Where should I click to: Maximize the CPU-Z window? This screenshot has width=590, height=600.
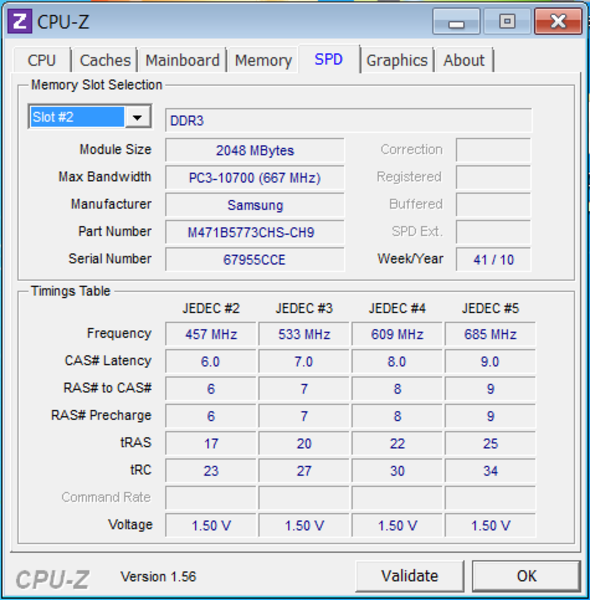(x=507, y=22)
